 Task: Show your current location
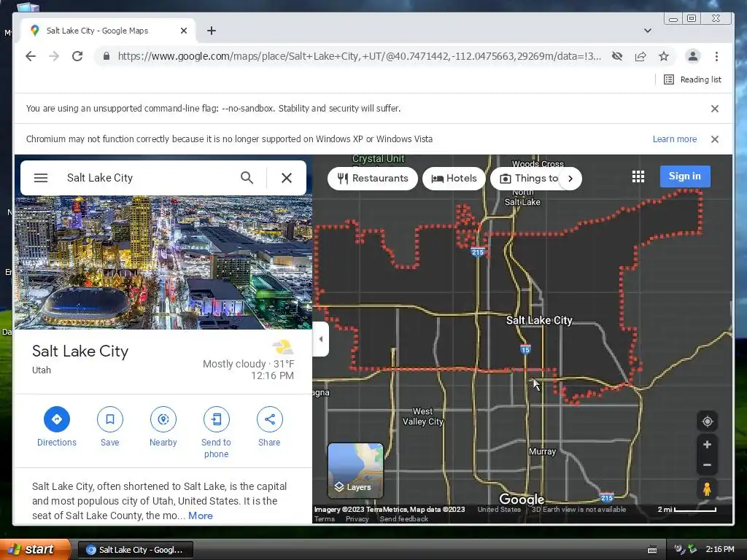(707, 421)
